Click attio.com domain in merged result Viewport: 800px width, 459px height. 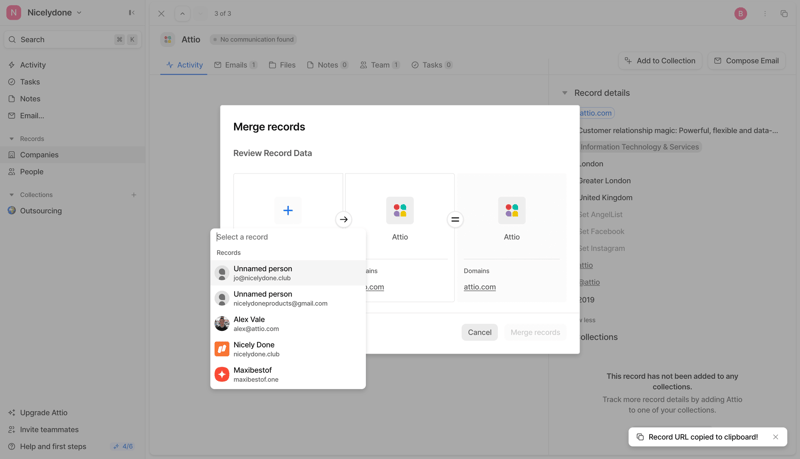480,287
